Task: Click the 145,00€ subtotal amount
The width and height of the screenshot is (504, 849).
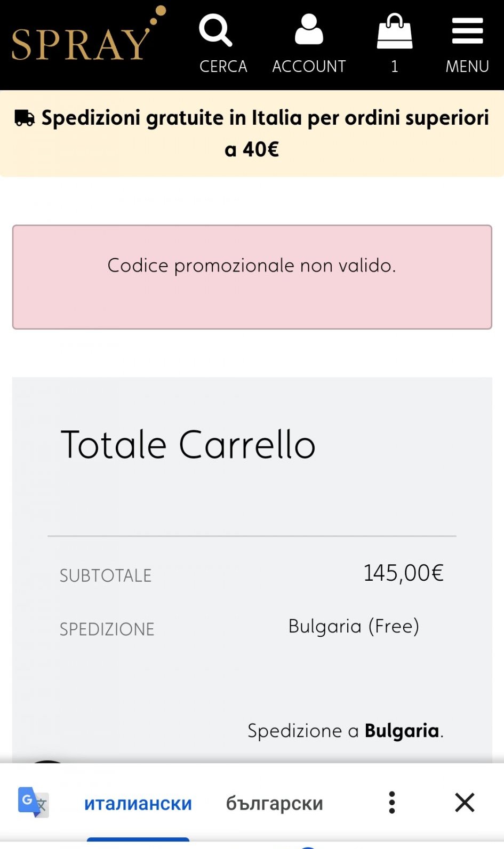Action: tap(403, 573)
